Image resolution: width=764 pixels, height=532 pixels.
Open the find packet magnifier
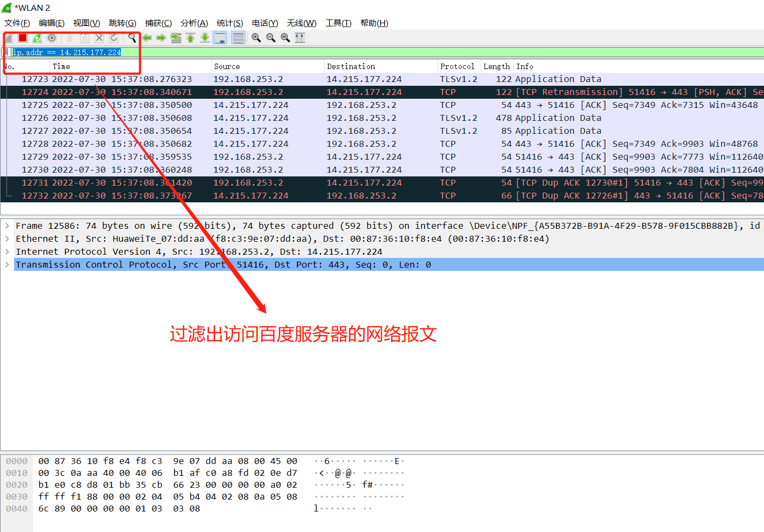click(132, 38)
